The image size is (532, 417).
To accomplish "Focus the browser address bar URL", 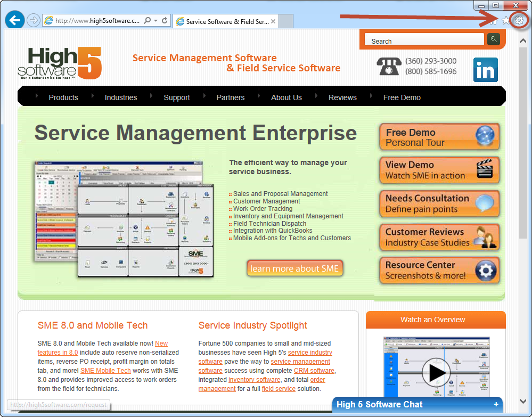I will point(97,21).
